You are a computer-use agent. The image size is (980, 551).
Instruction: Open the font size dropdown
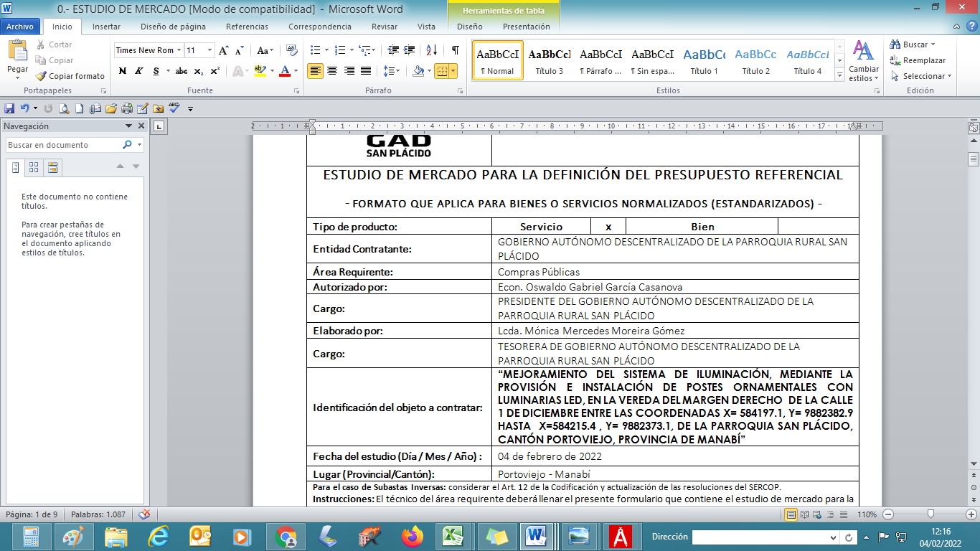209,50
